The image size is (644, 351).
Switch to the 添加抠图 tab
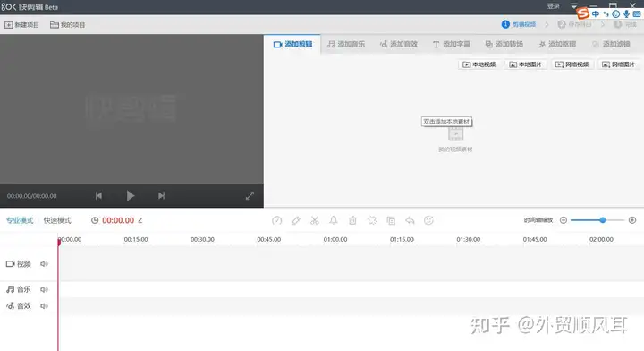[557, 45]
